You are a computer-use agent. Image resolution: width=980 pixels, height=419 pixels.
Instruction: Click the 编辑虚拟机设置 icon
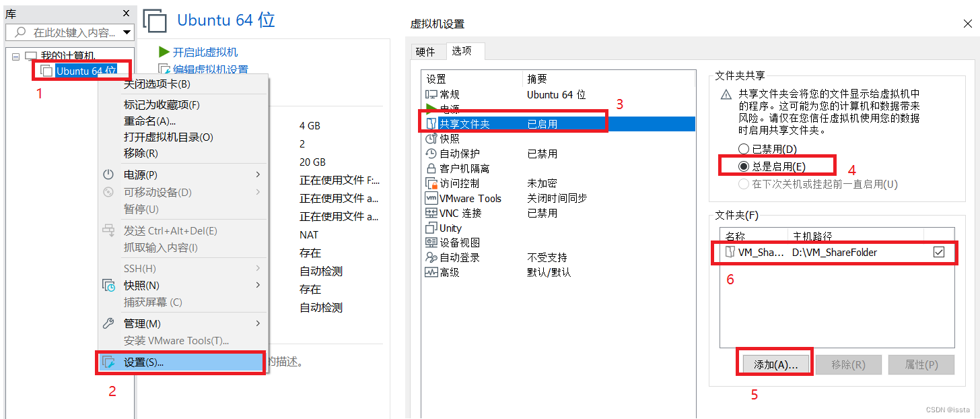(164, 69)
